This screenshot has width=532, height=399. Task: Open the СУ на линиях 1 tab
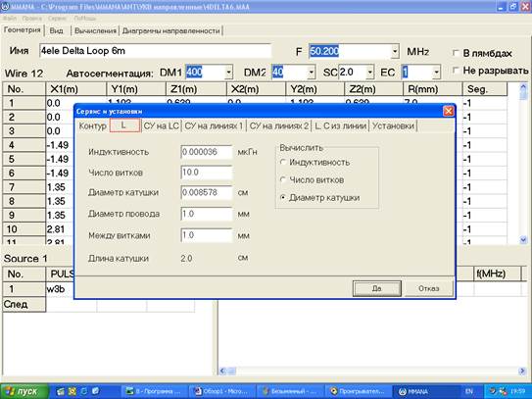(x=214, y=126)
